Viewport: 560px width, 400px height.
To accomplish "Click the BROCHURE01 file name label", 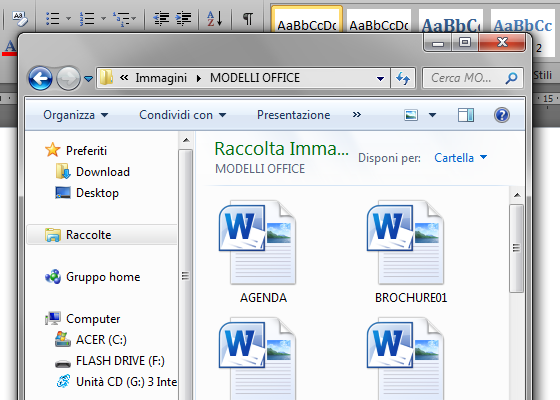I will pos(411,298).
